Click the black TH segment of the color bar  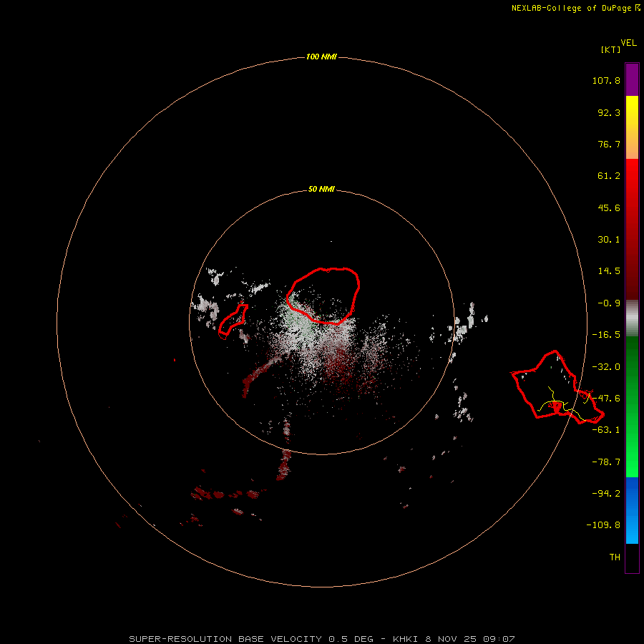[632, 557]
